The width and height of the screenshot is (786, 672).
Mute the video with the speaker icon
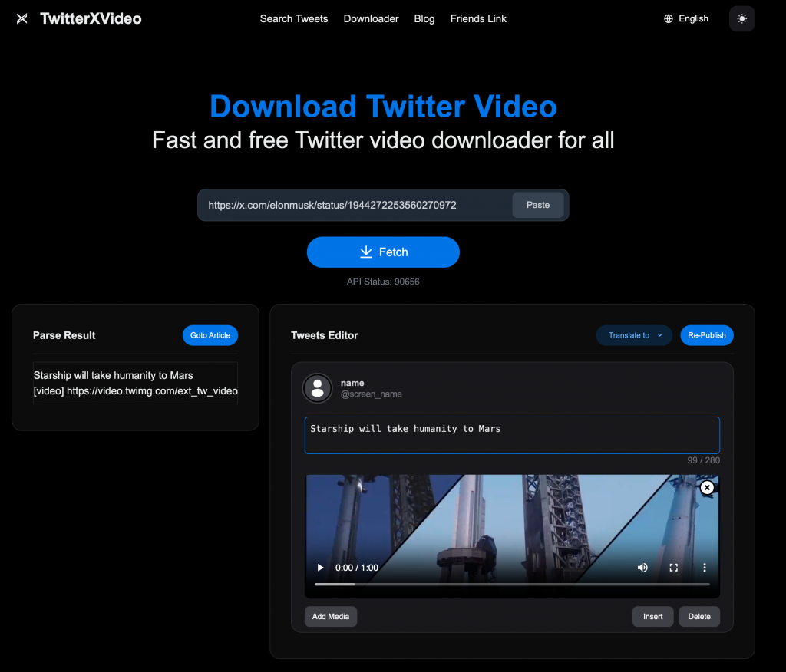[x=642, y=567]
